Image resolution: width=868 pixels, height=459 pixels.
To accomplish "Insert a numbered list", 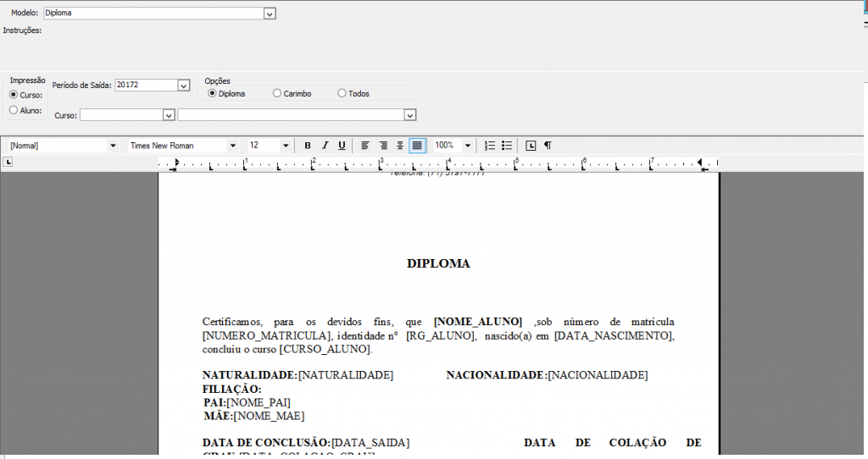I will pyautogui.click(x=490, y=146).
